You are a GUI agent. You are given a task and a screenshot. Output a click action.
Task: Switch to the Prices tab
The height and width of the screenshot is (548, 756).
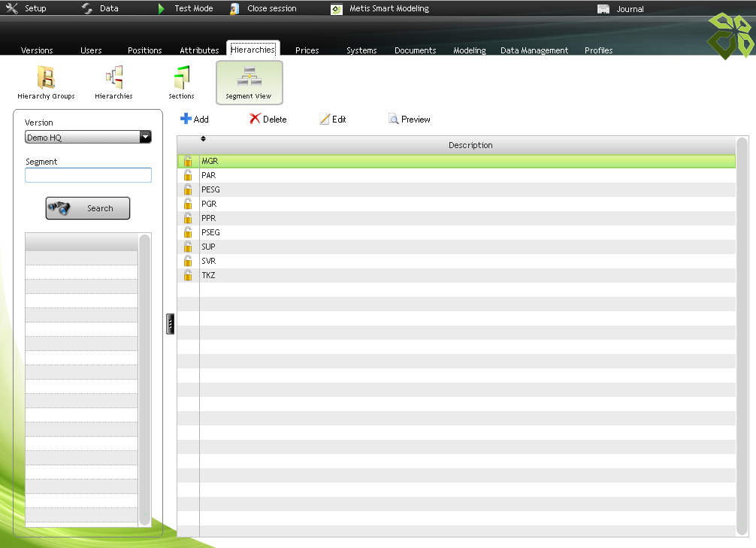pyautogui.click(x=307, y=50)
